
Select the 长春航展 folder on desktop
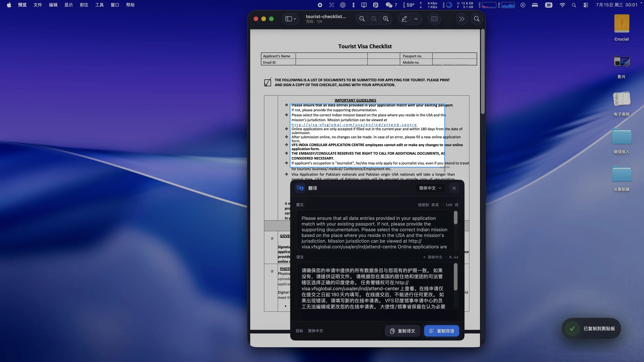[x=622, y=179]
